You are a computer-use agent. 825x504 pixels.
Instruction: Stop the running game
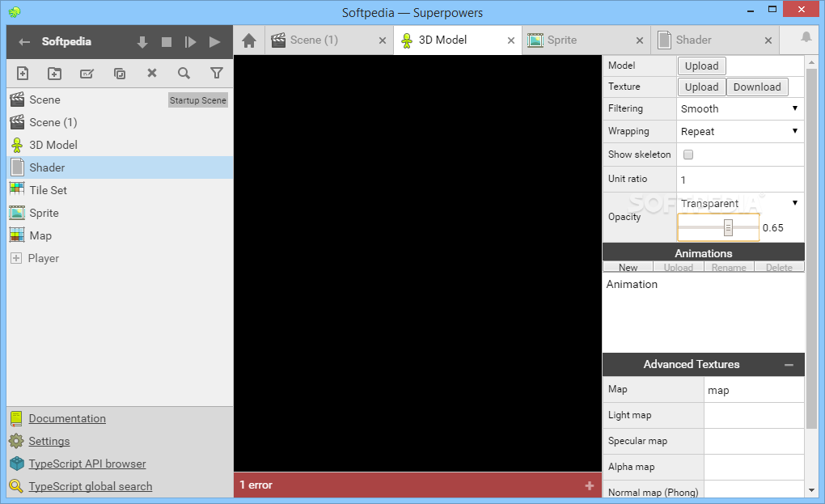tap(167, 41)
